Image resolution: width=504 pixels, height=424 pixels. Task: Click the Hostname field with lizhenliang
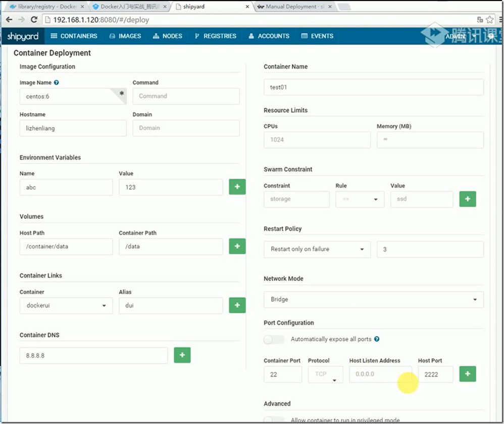click(73, 128)
